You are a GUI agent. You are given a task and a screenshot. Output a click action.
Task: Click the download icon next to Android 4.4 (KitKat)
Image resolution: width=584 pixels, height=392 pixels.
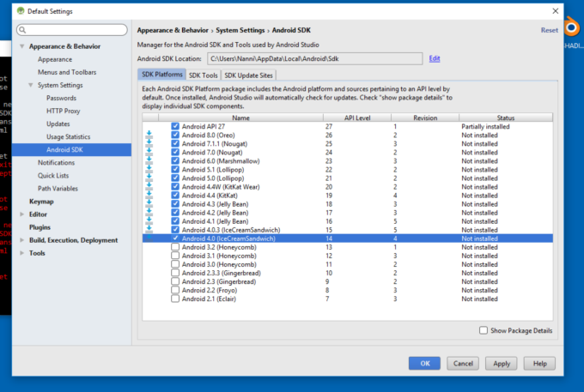[x=149, y=196]
